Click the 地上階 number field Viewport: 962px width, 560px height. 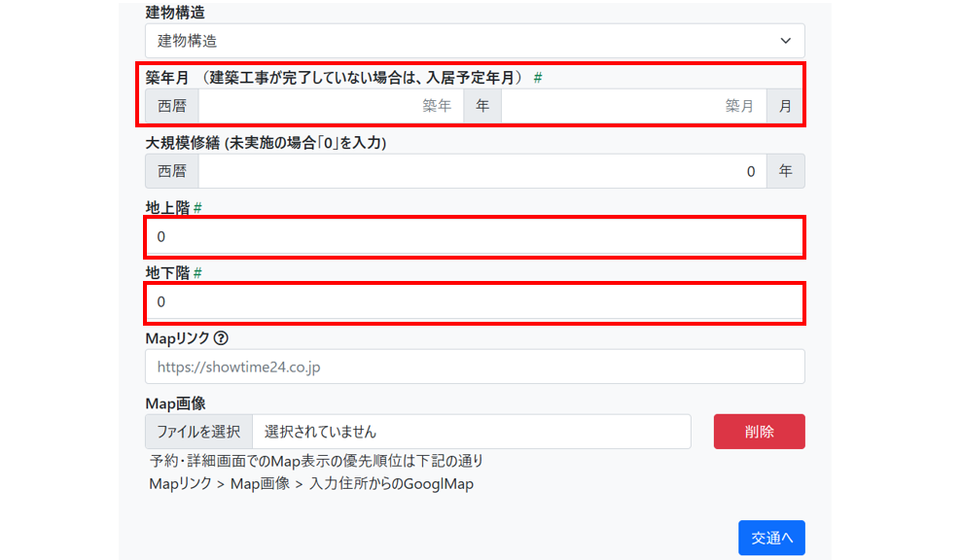tap(475, 236)
